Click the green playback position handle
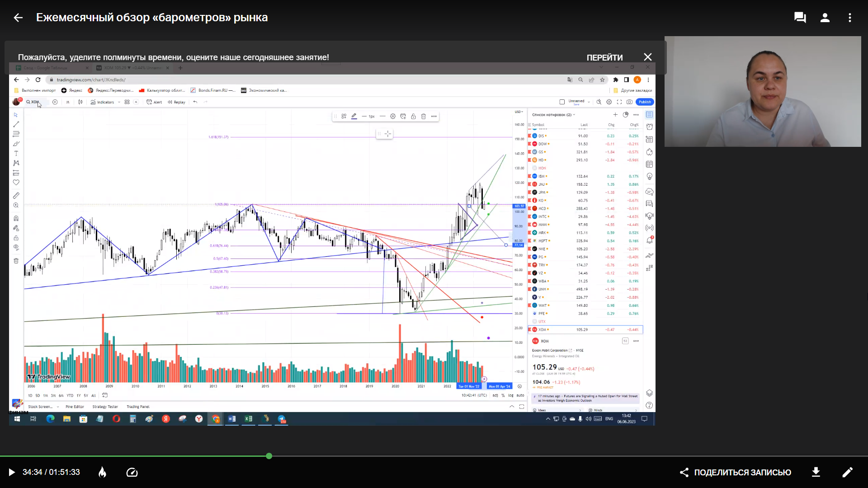Viewport: 868px width, 488px height. [x=269, y=456]
